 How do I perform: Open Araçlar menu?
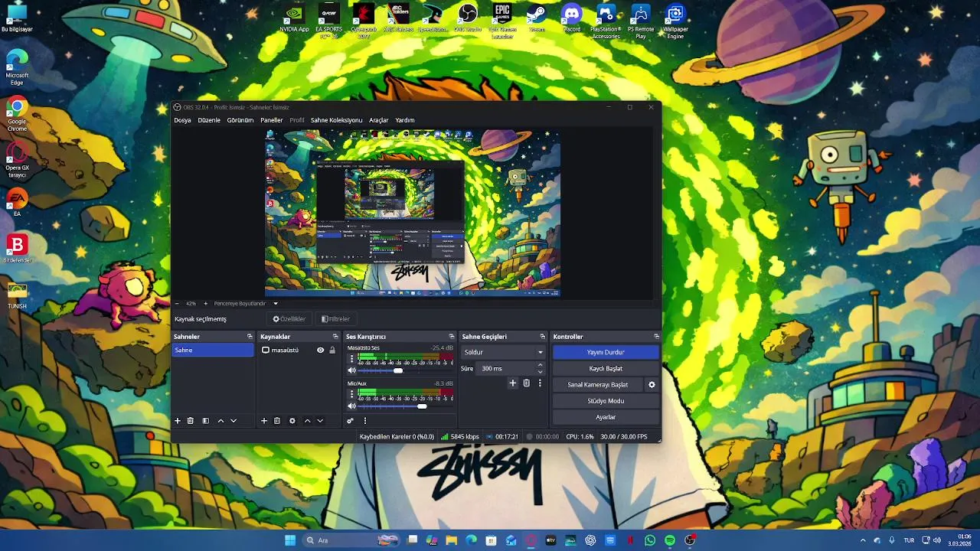tap(379, 120)
